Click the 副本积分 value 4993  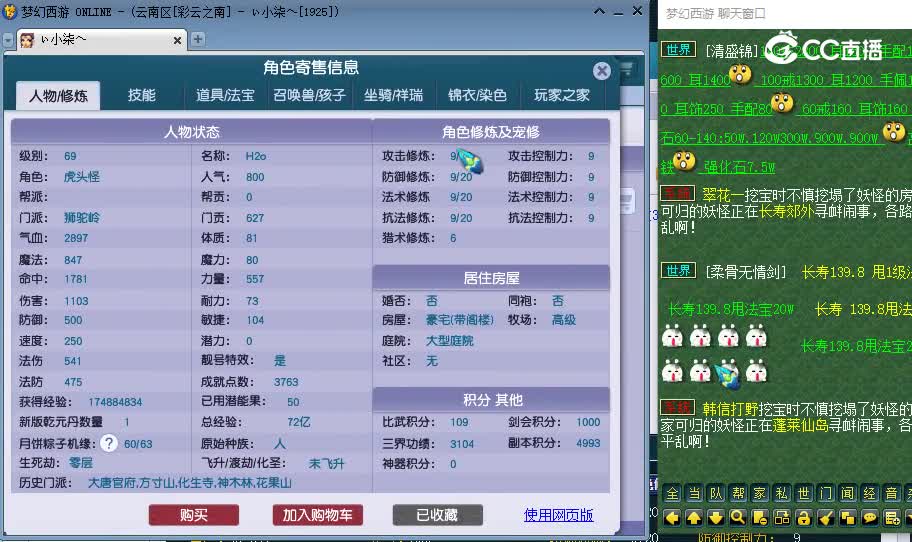[x=588, y=443]
